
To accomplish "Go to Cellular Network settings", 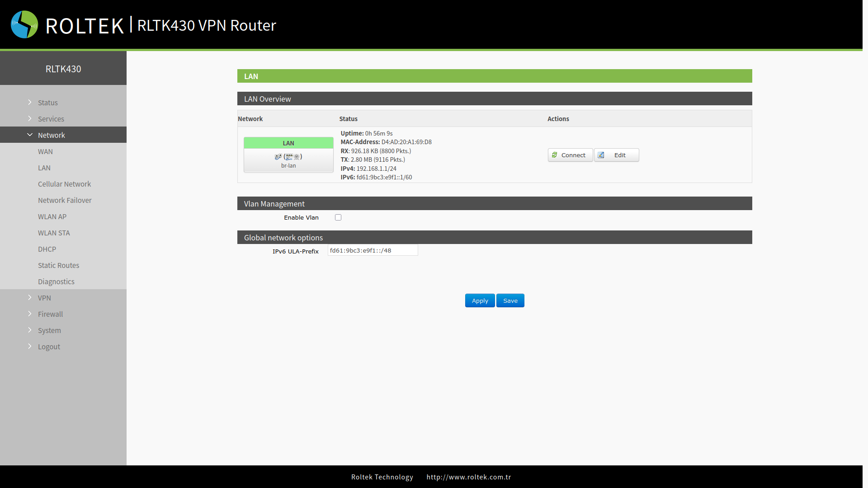I will [x=63, y=184].
